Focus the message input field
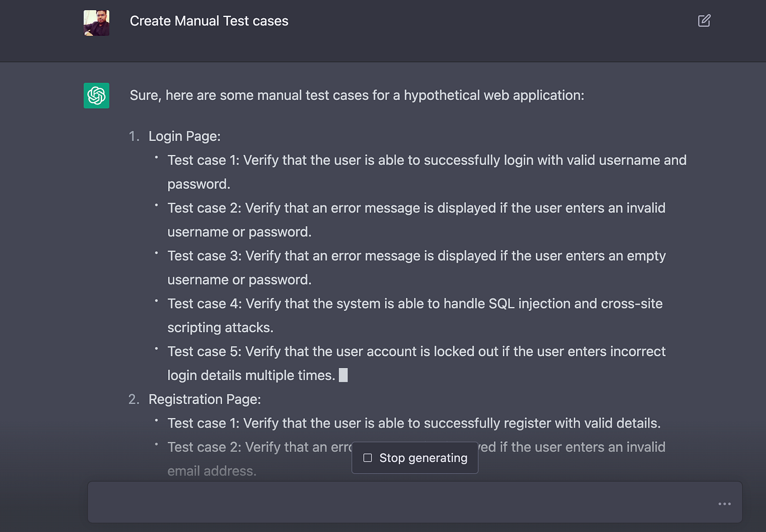 [x=395, y=502]
